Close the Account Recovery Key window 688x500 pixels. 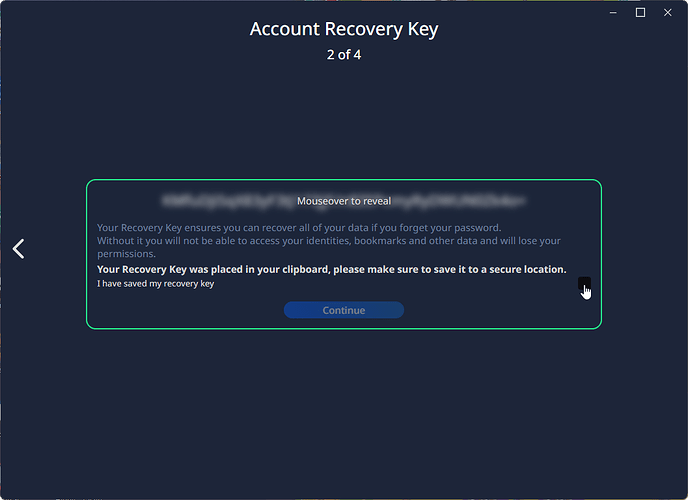pyautogui.click(x=667, y=12)
